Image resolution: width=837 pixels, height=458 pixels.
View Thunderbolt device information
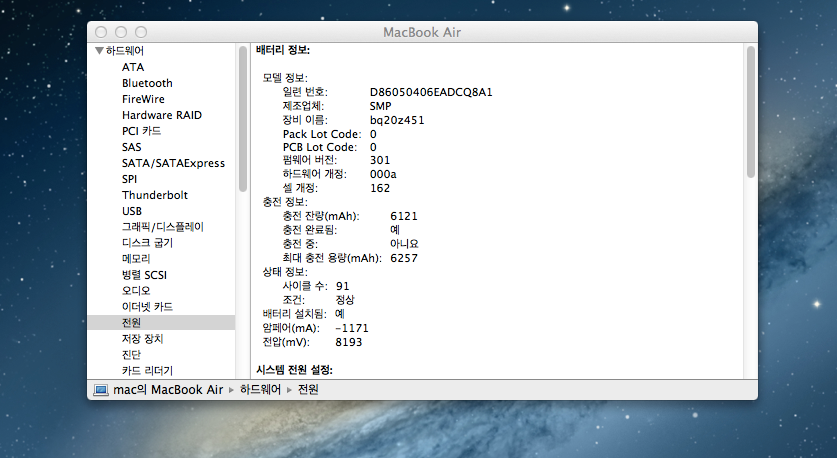[x=154, y=195]
